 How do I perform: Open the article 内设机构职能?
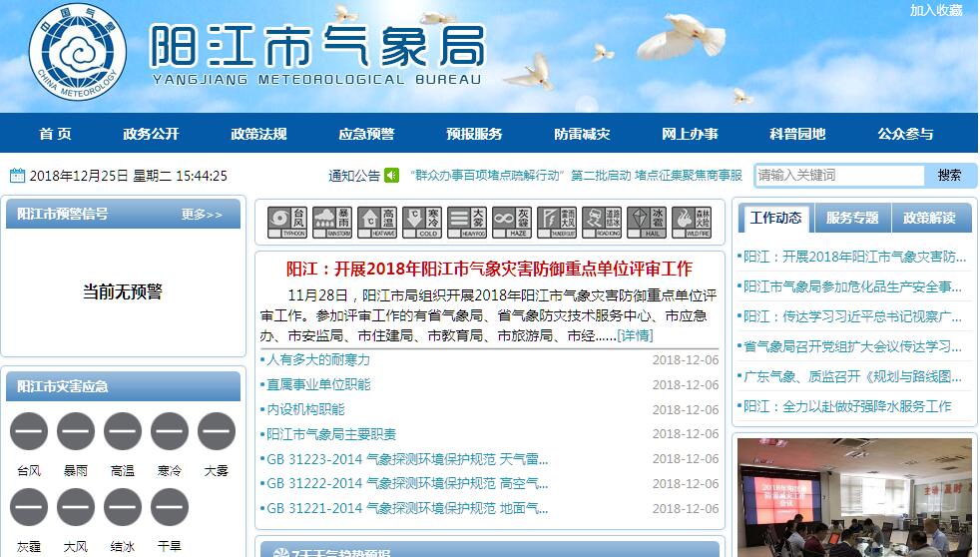(305, 409)
